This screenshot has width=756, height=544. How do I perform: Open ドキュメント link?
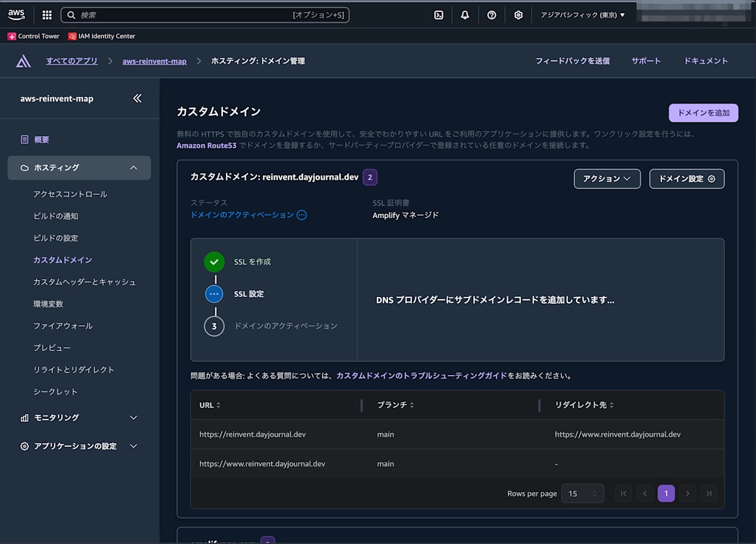point(706,61)
